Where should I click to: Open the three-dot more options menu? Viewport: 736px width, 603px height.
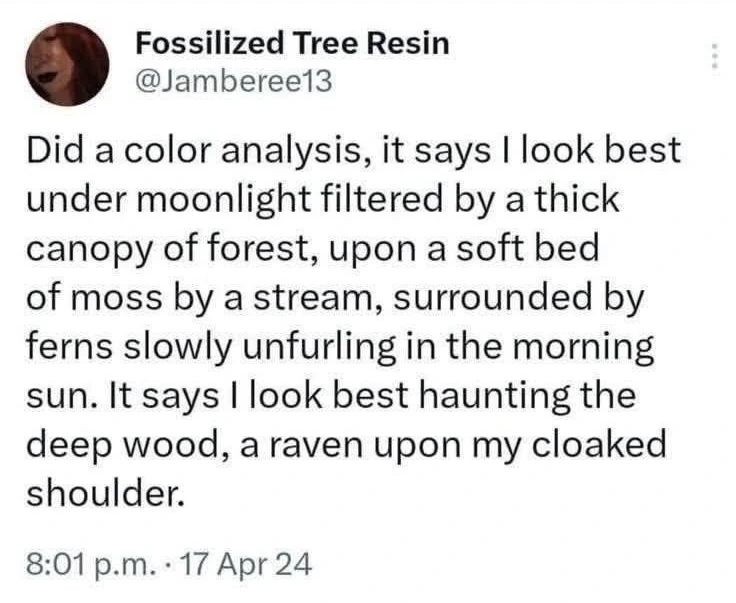(x=714, y=57)
